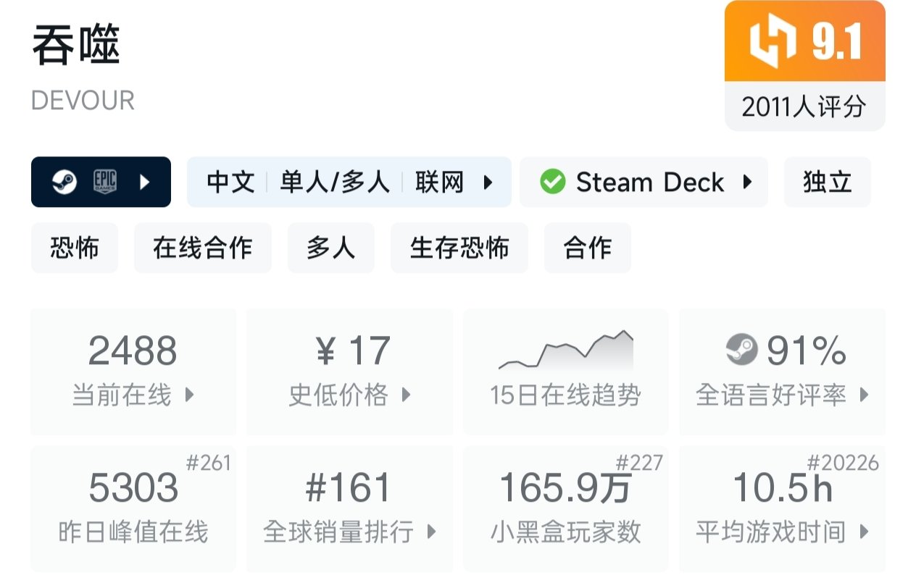916x588 pixels.
Task: Select the 生存恐怖 survival horror tag
Action: click(459, 248)
